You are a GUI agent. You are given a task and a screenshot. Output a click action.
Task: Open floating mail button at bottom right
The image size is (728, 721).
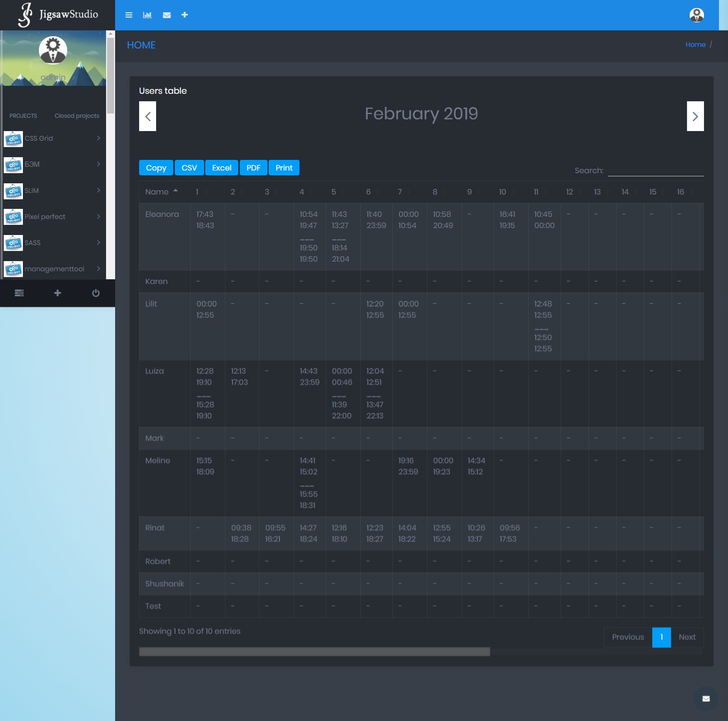click(706, 699)
